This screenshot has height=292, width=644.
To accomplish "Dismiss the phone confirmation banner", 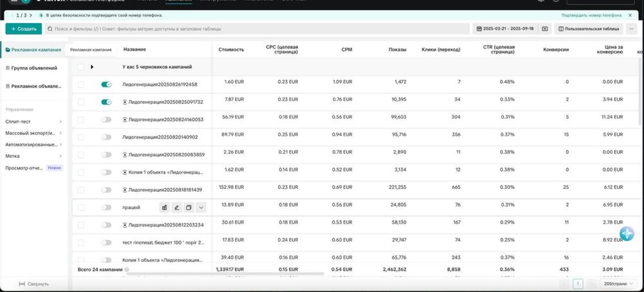I will click(630, 15).
